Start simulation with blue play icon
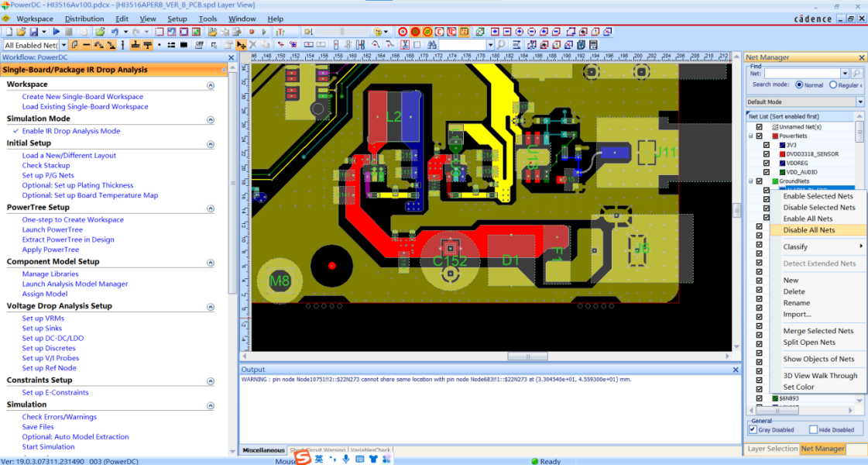The image size is (868, 465). [x=57, y=32]
